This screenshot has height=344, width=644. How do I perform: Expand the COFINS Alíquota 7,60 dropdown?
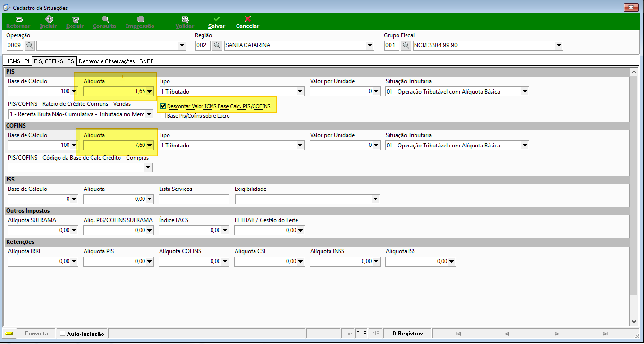point(150,146)
